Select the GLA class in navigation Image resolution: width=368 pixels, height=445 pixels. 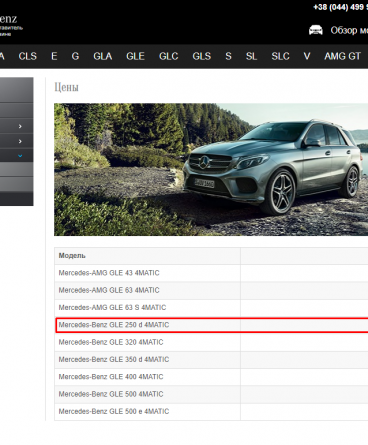(x=103, y=56)
